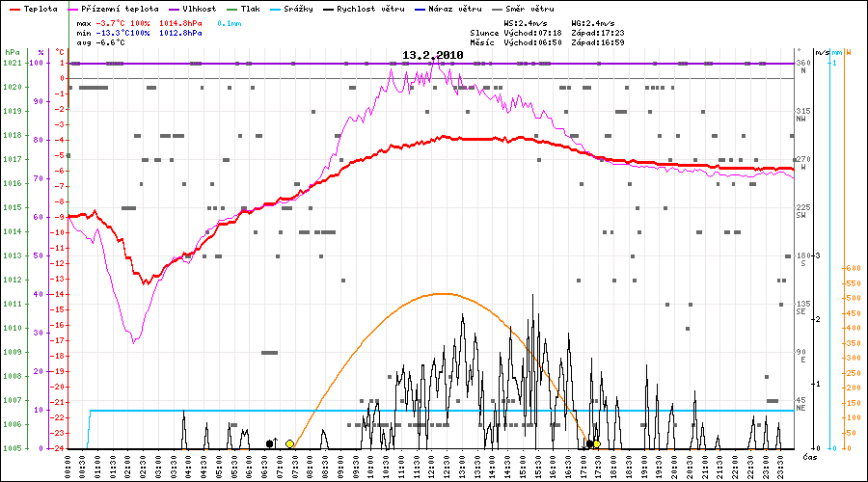Click the red Teplota legend line marker
The width and height of the screenshot is (868, 482).
(x=14, y=9)
